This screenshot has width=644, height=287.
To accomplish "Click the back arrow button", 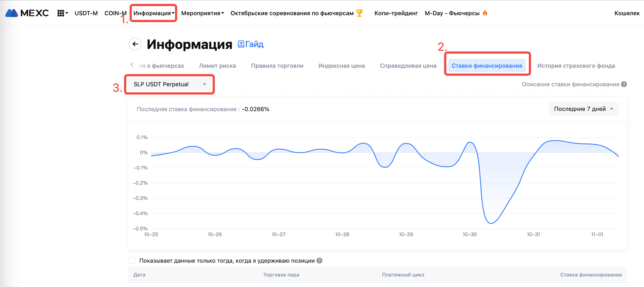I will 135,44.
